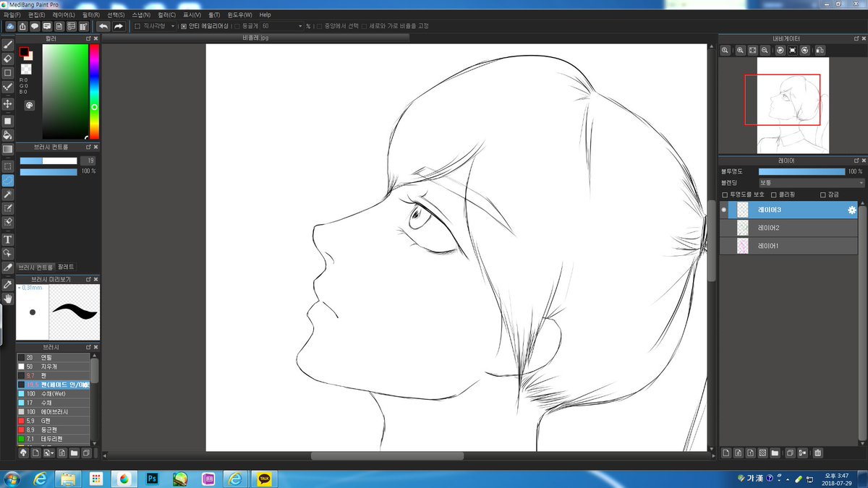Open the 블렌딩 mode dropdown
The height and width of the screenshot is (488, 868).
[x=811, y=183]
